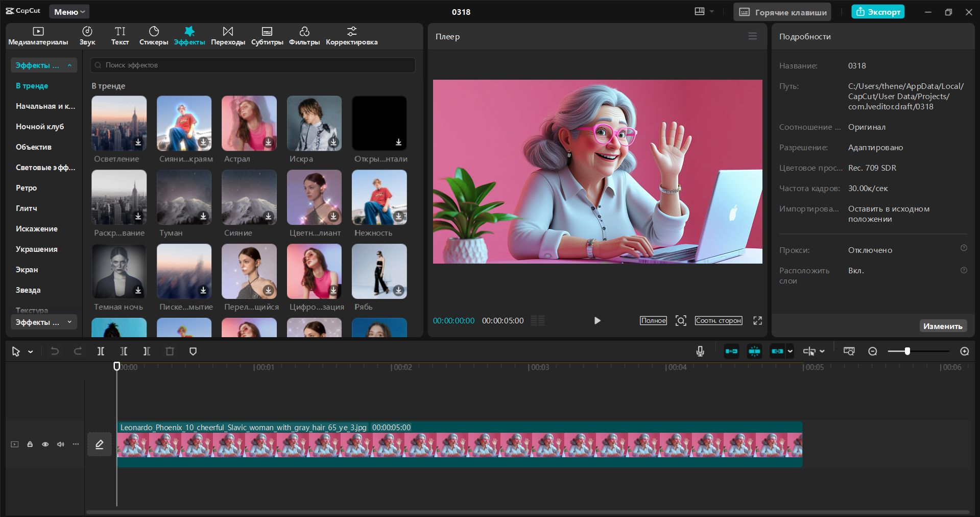Click the Поиск эффектов search field
This screenshot has width=980, height=517.
coord(253,65)
